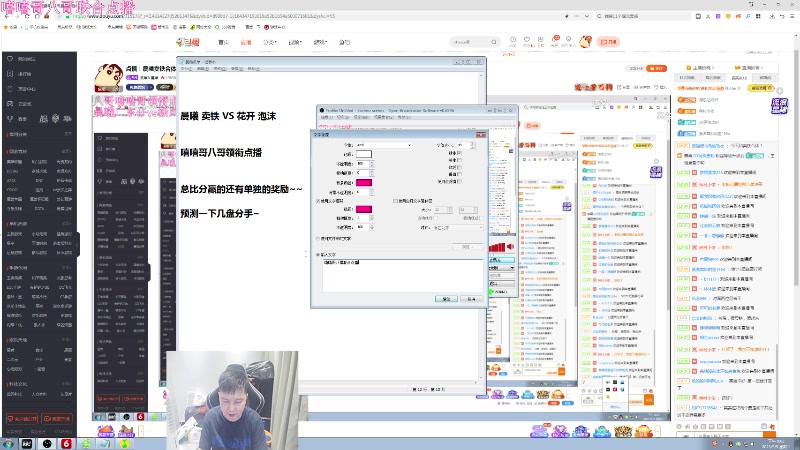This screenshot has height=450, width=800.
Task: Click inside the text entry area of the OBS dialog
Action: (403, 276)
